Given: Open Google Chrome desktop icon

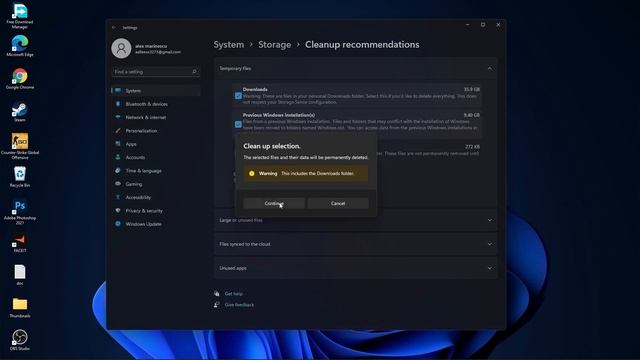Looking at the screenshot, I should [20, 78].
